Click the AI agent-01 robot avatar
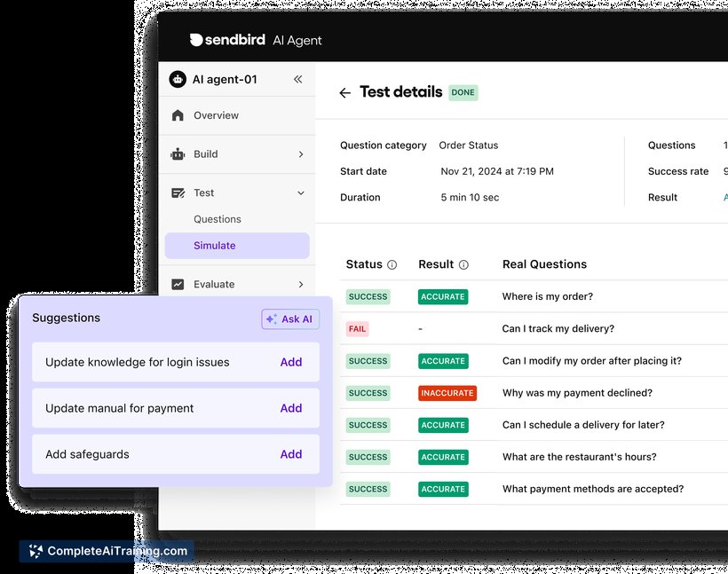Screen dimensions: 728x574 point(178,79)
